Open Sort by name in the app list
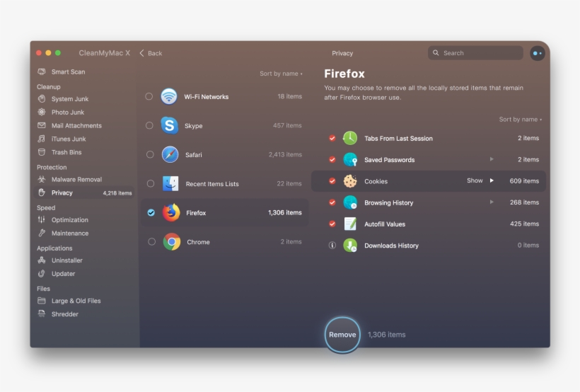The width and height of the screenshot is (580, 392). pos(281,74)
